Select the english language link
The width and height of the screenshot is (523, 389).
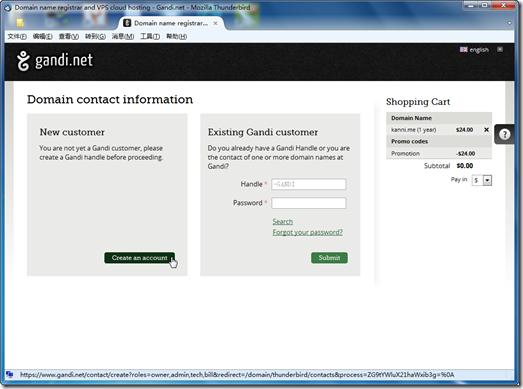pyautogui.click(x=479, y=50)
